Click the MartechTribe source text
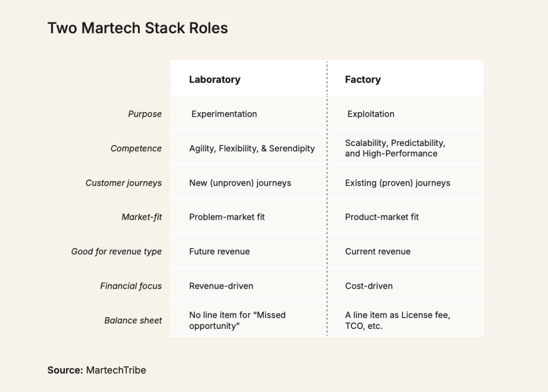The height and width of the screenshot is (392, 548). point(116,370)
